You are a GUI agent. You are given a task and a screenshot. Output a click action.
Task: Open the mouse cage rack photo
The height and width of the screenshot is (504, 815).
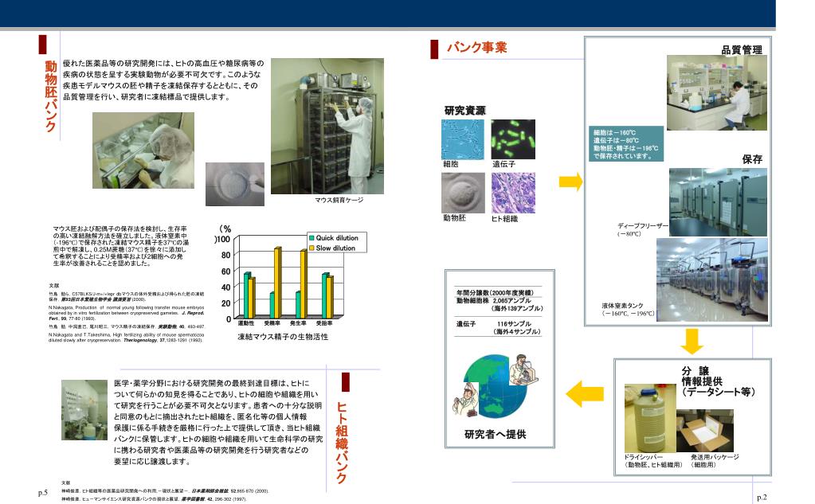pos(327,127)
